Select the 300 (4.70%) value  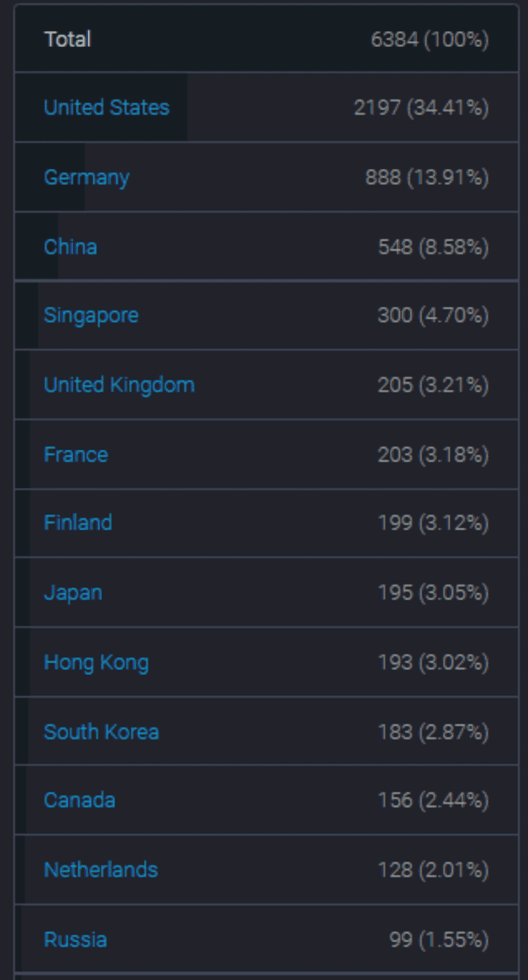pyautogui.click(x=433, y=316)
